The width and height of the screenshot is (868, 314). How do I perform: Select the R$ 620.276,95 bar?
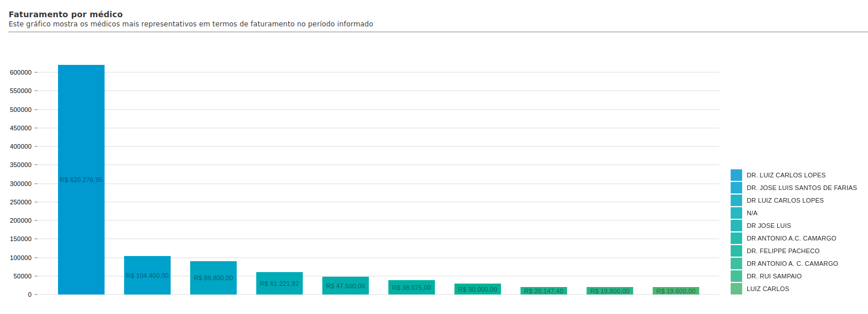[x=81, y=180]
